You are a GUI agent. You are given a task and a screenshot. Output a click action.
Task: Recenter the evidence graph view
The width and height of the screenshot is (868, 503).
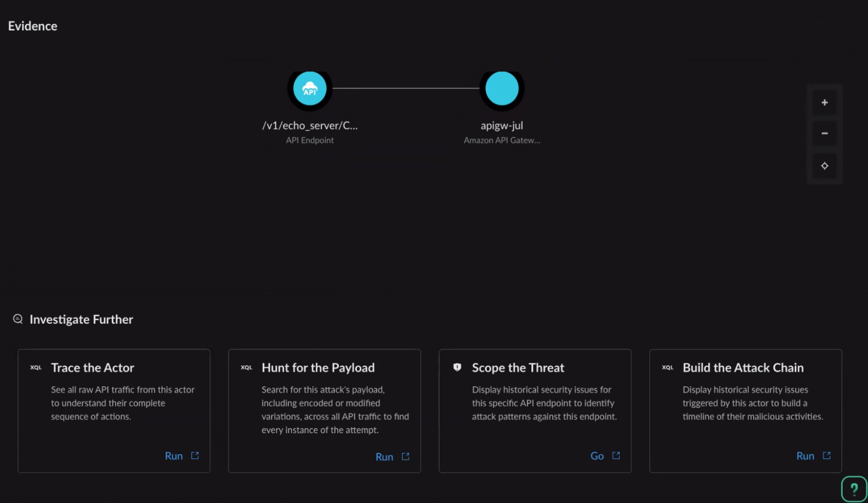click(x=824, y=166)
